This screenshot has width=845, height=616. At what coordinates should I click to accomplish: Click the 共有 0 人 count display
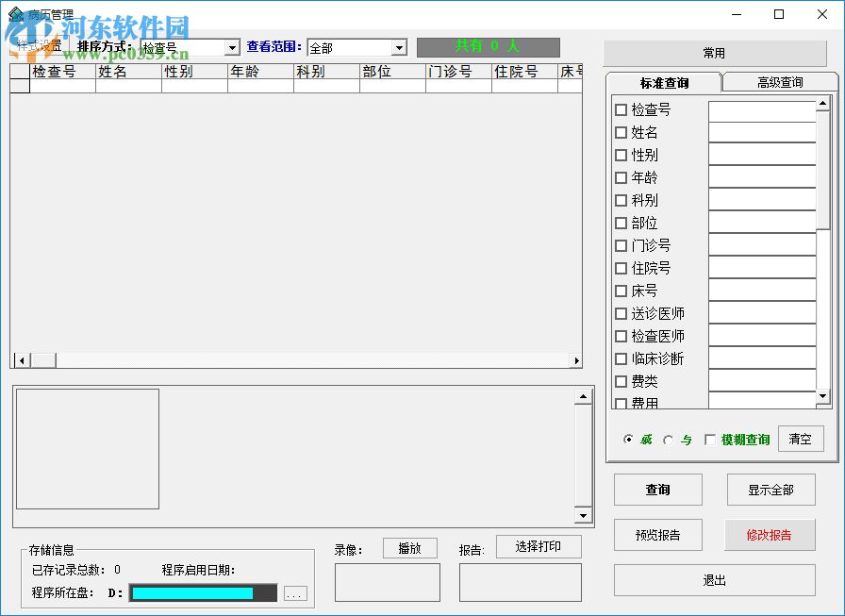coord(489,47)
